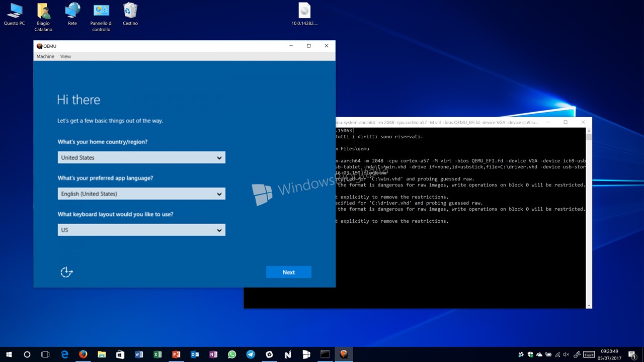Open the Rete network desktop icon
The height and width of the screenshot is (362, 644).
(x=72, y=15)
